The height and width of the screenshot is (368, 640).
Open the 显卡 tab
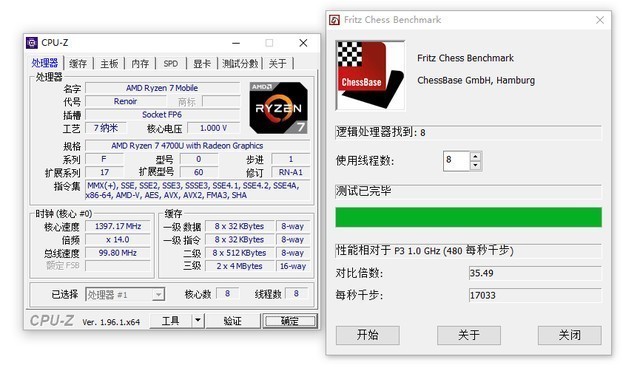[202, 64]
